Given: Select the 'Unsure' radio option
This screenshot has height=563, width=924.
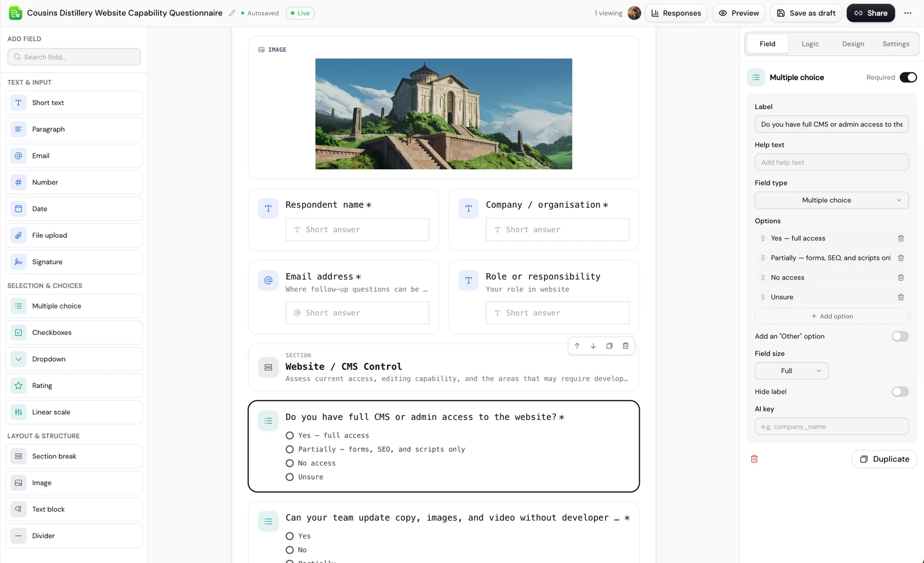Looking at the screenshot, I should pos(289,477).
